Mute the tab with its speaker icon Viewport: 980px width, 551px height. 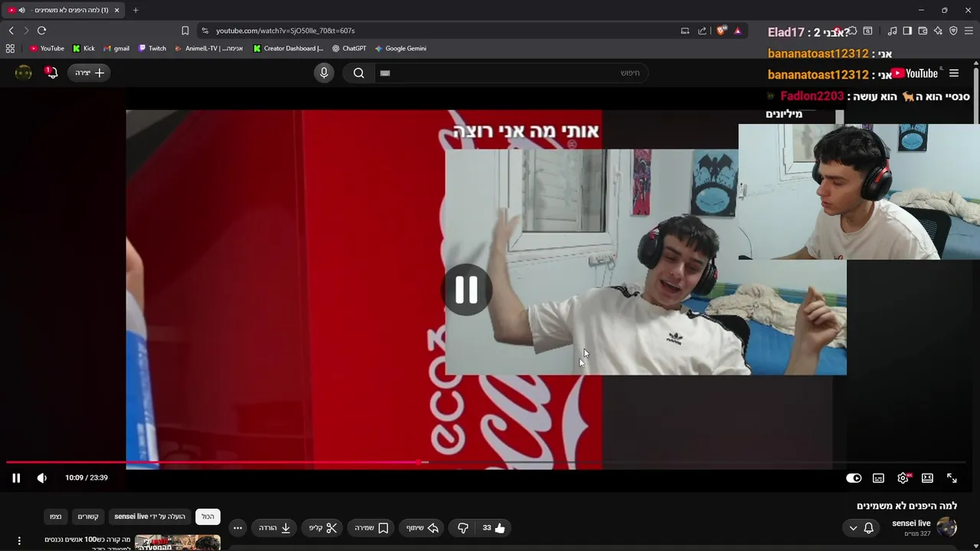(21, 10)
